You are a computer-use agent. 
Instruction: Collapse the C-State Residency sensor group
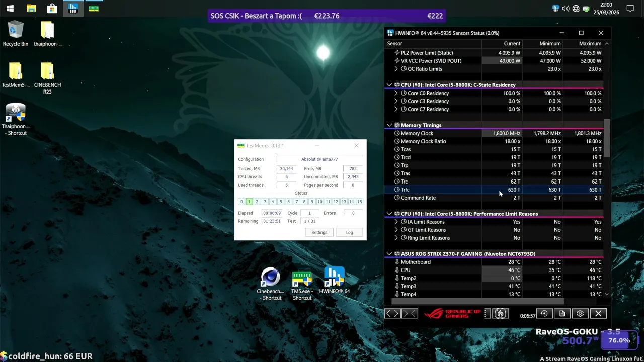389,85
